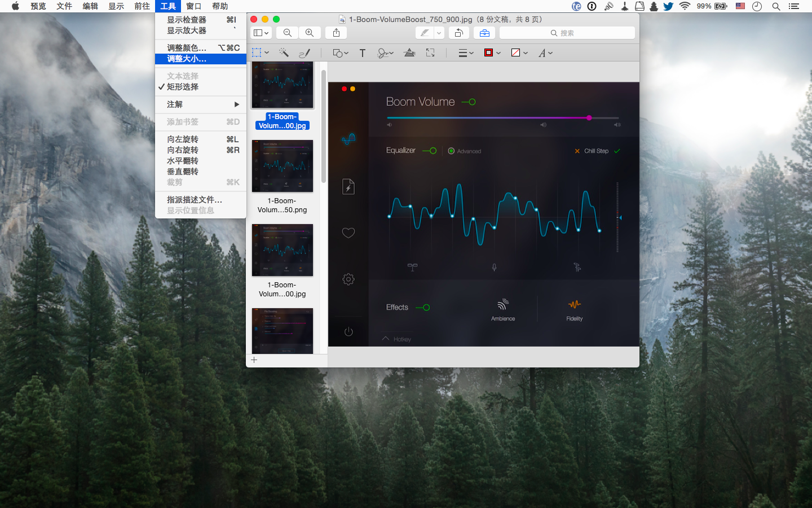Expand the Signature dropdown arrow
Screen dimensions: 812x508
391,52
